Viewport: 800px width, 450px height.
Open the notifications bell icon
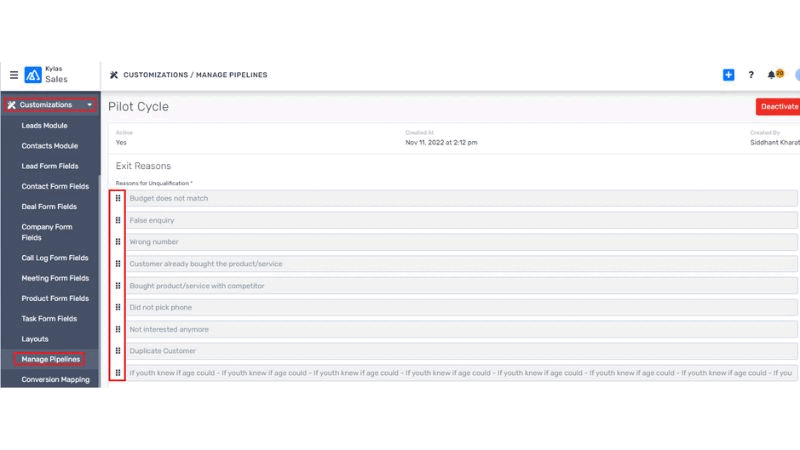pos(773,75)
